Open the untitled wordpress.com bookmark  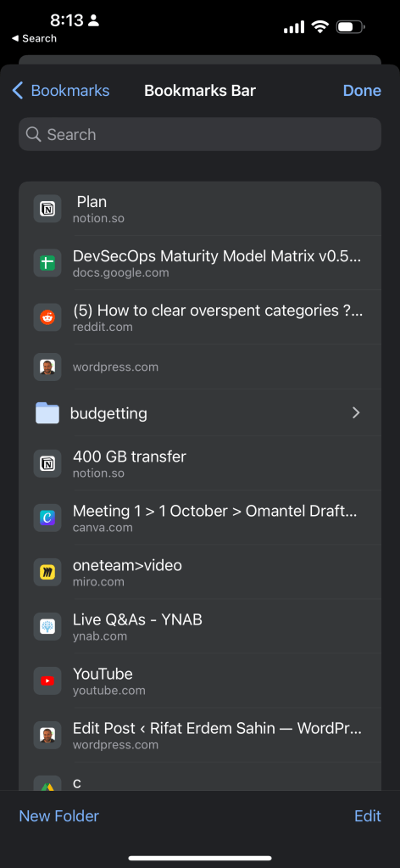pyautogui.click(x=200, y=367)
